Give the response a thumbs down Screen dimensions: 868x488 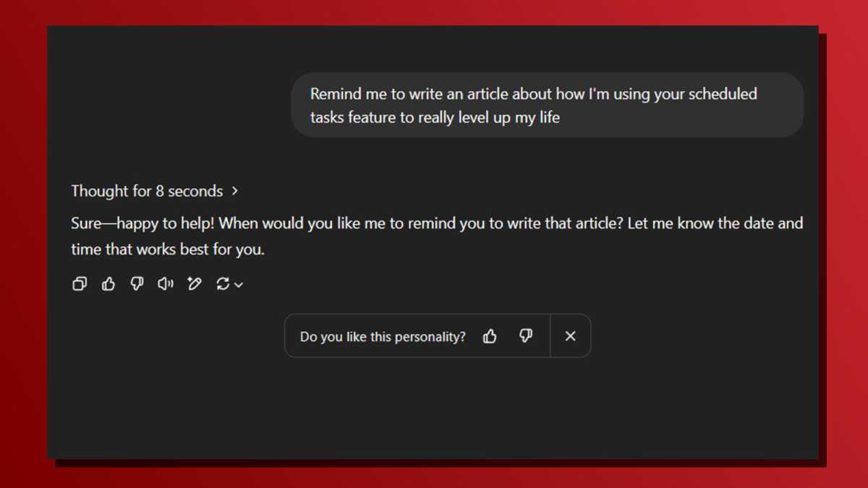pyautogui.click(x=137, y=284)
